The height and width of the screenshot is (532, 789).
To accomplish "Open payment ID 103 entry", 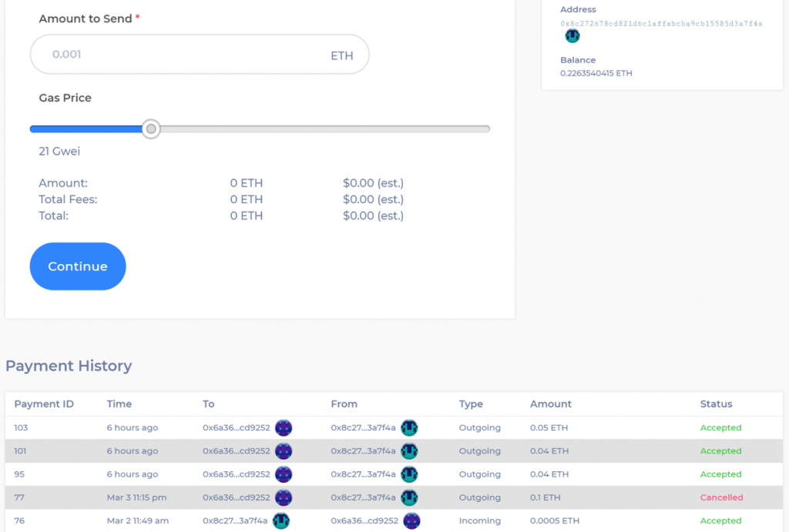I will tap(22, 428).
